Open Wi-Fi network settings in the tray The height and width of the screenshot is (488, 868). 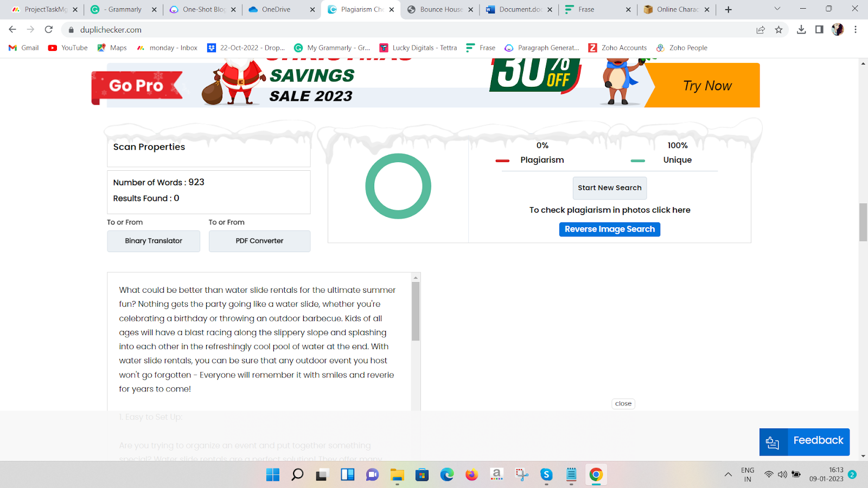tap(769, 474)
